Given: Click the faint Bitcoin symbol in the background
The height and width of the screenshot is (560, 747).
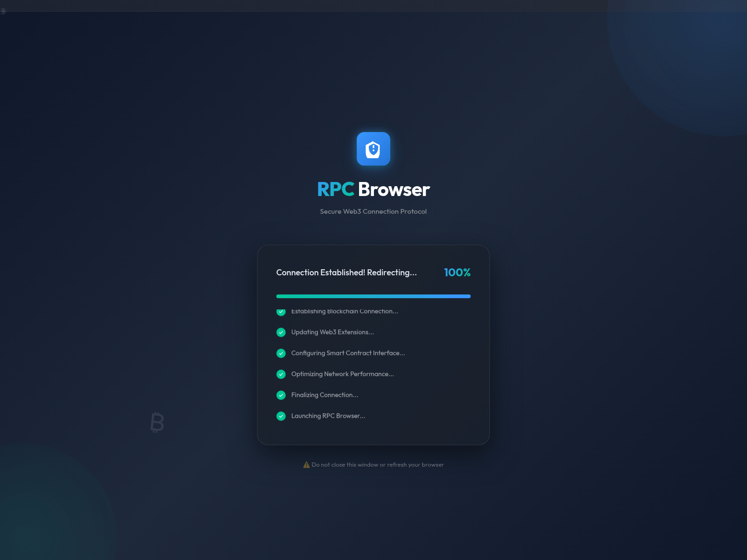Looking at the screenshot, I should [157, 422].
